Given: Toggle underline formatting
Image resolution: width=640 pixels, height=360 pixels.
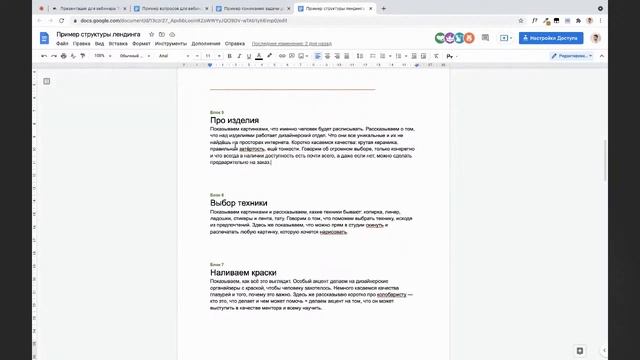Looking at the screenshot, I should pyautogui.click(x=249, y=56).
